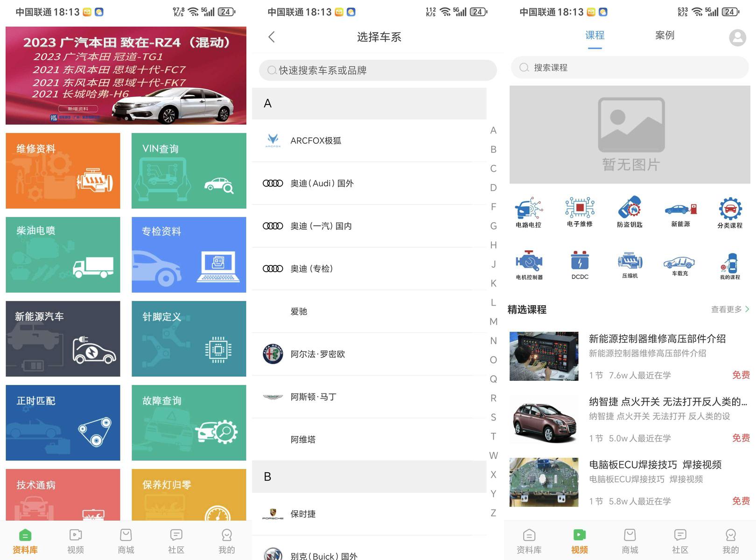
Task: Tap the circuit board course thumbnail
Action: click(x=544, y=482)
